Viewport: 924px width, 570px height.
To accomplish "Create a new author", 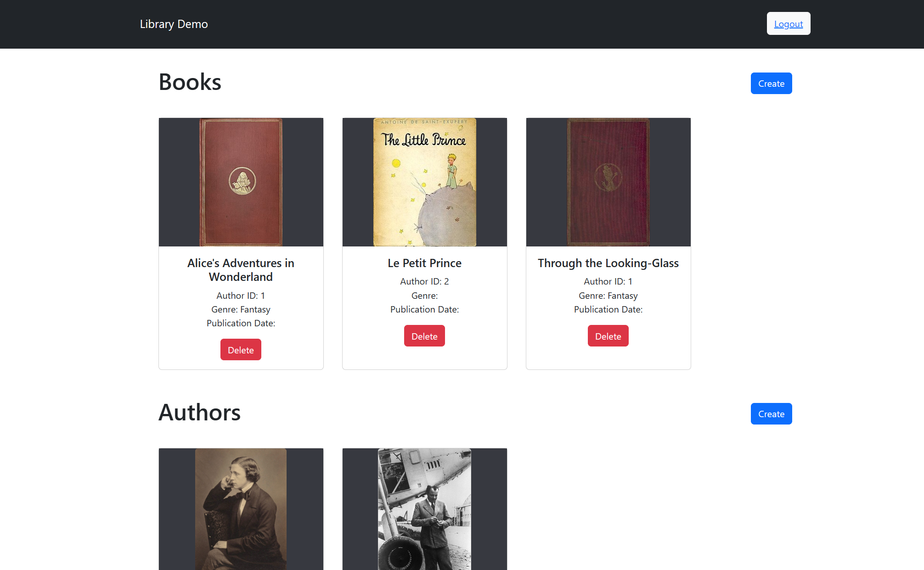I will tap(771, 414).
